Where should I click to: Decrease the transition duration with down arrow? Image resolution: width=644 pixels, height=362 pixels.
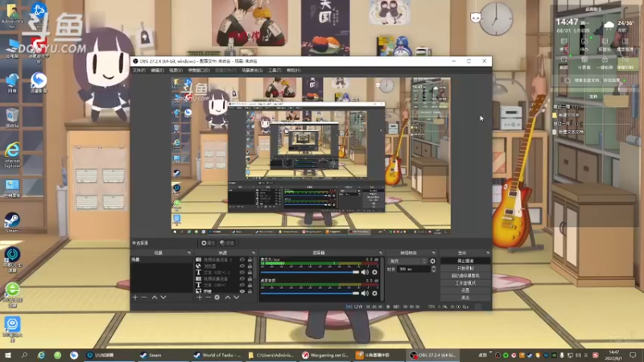pyautogui.click(x=433, y=271)
